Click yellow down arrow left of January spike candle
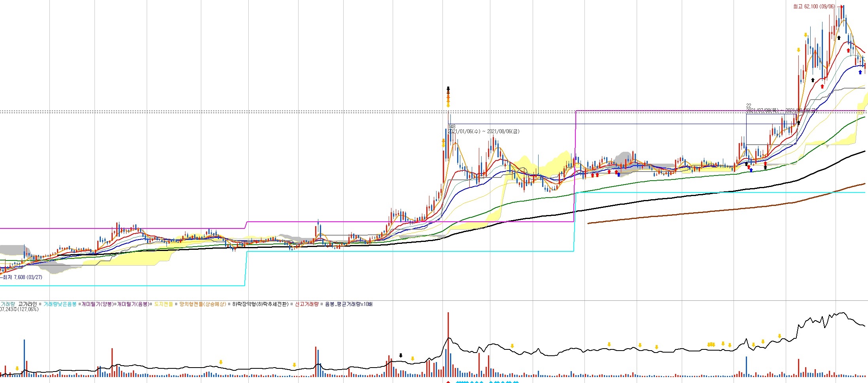Viewport: 868px width, 383px height. click(x=443, y=143)
